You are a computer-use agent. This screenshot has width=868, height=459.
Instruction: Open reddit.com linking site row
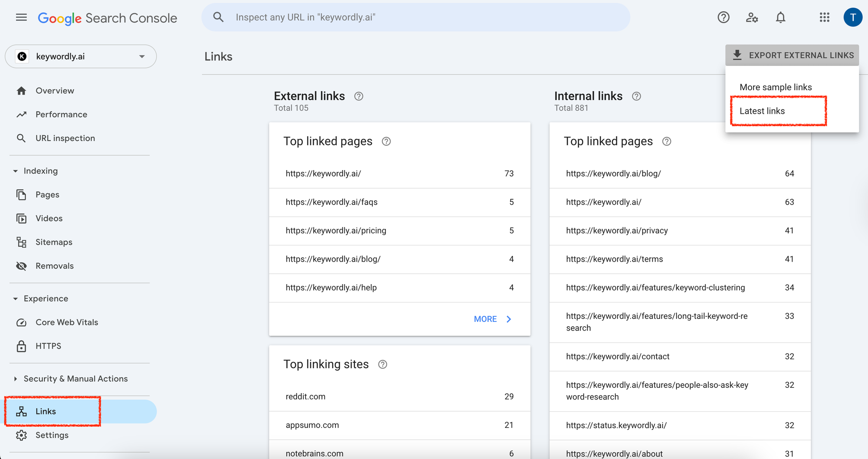[400, 397]
